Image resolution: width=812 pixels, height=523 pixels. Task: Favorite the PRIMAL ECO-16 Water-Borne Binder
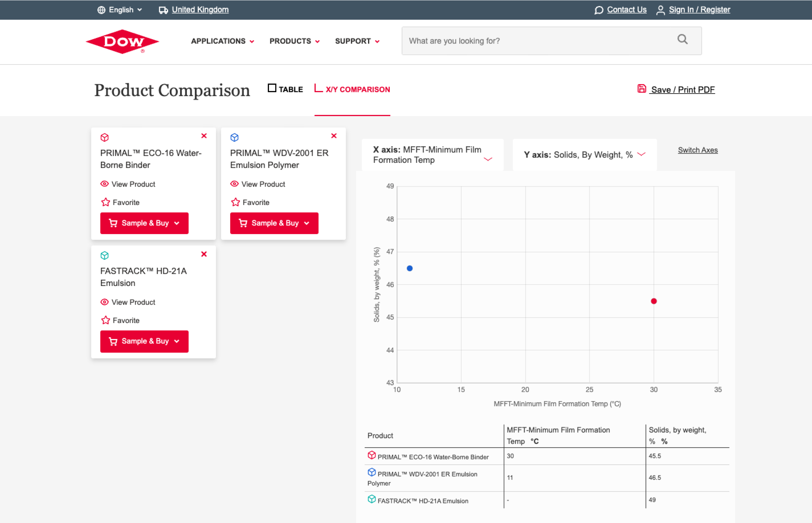(x=106, y=202)
